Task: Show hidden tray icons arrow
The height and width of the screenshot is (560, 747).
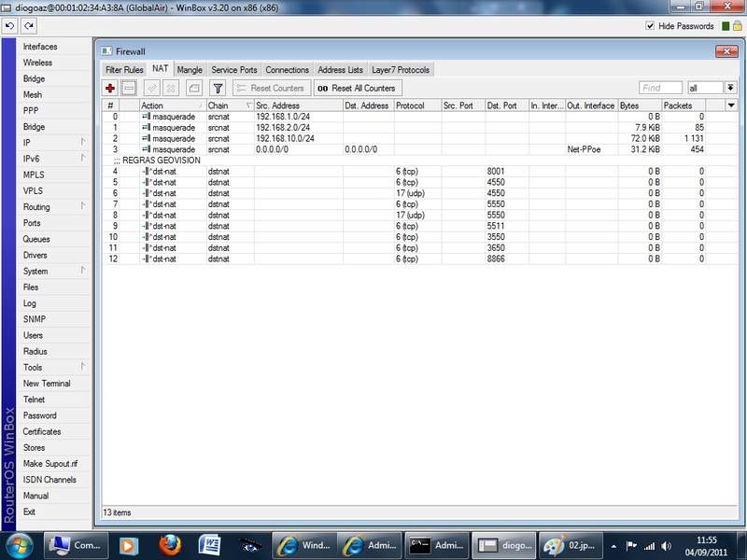Action: [x=614, y=547]
